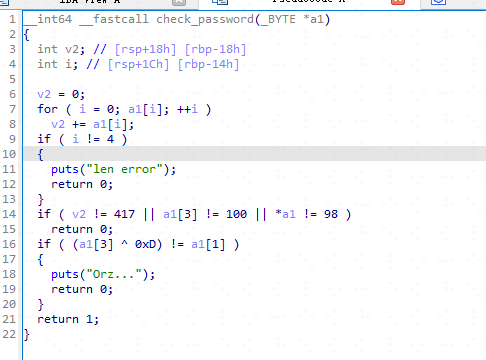Click a1[1] in the XOR comparison

click(208, 244)
